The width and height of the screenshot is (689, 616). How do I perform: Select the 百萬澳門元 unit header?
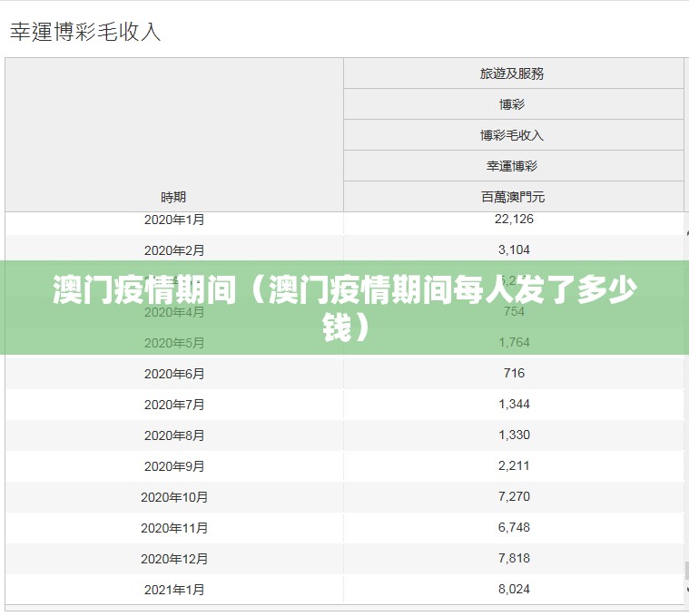[512, 197]
